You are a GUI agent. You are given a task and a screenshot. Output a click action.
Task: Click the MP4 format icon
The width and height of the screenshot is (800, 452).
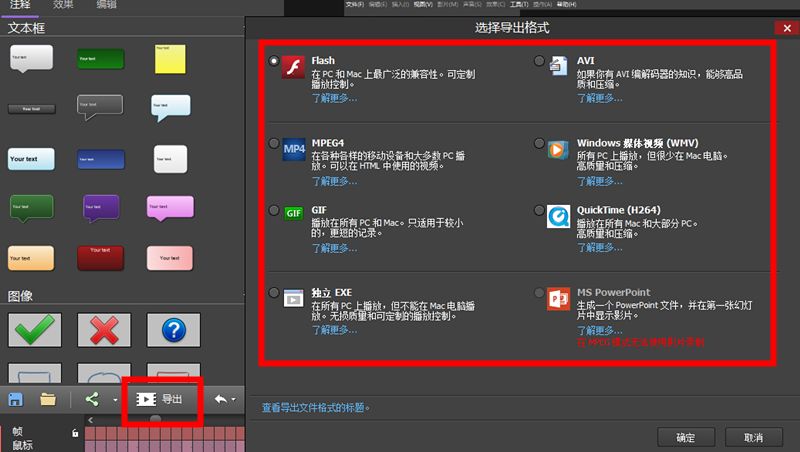coord(294,149)
